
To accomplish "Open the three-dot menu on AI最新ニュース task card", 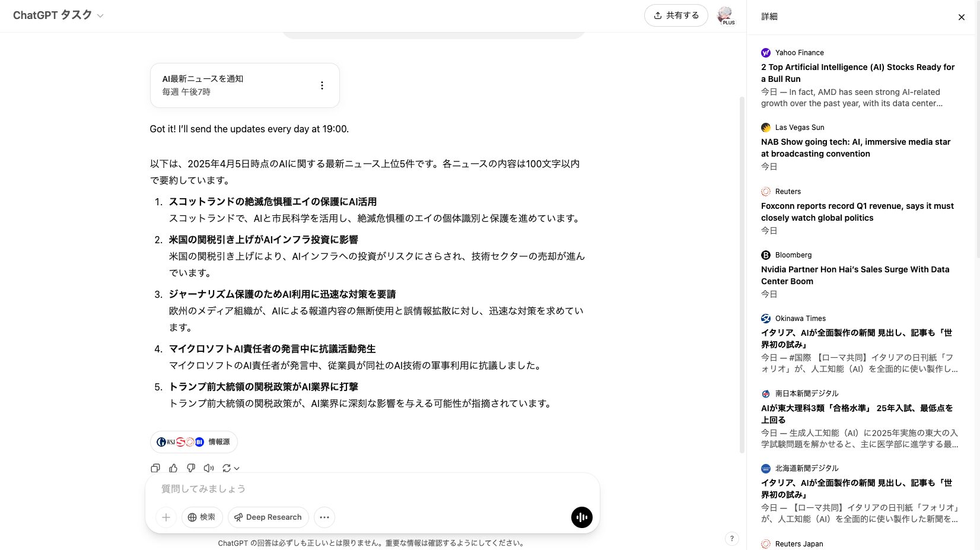I will point(322,85).
